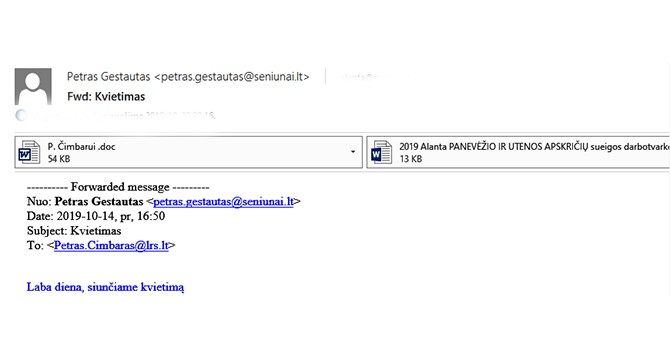Viewport: 670px width, 360px height.
Task: Click the Petras.Cimbaras@lrs.lt email link
Action: (x=111, y=246)
